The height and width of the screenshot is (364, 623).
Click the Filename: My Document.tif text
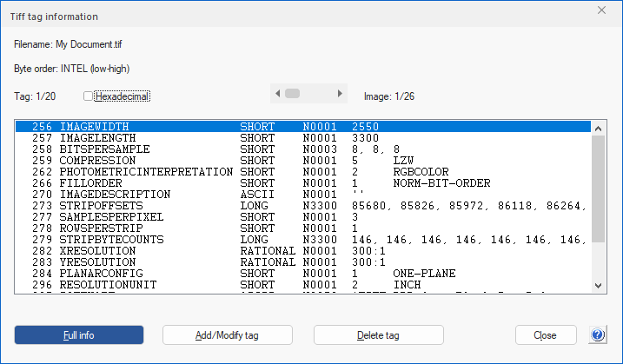pos(68,44)
